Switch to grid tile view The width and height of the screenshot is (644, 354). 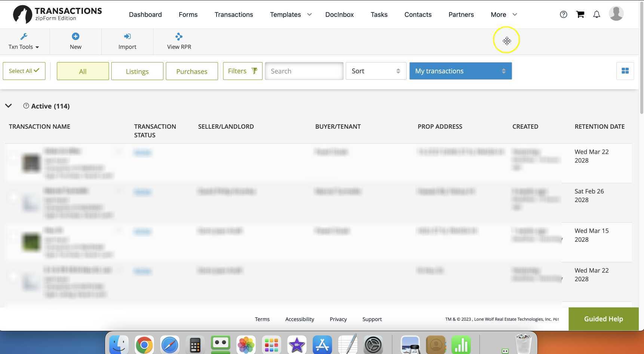(625, 71)
